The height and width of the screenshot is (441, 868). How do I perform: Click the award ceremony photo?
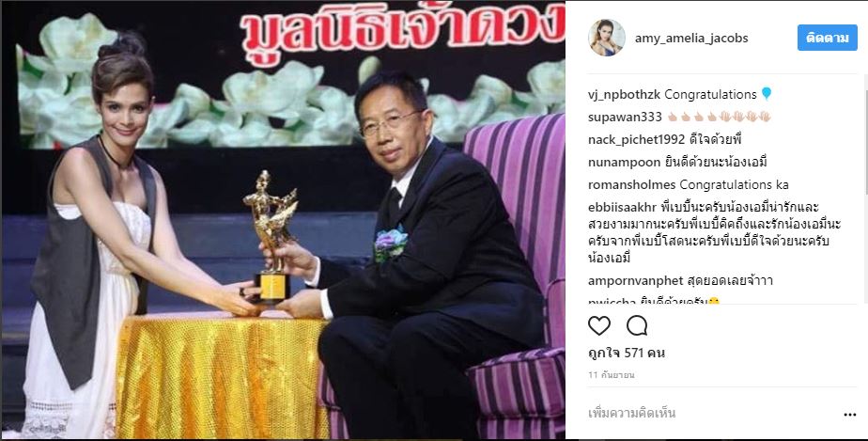283,220
